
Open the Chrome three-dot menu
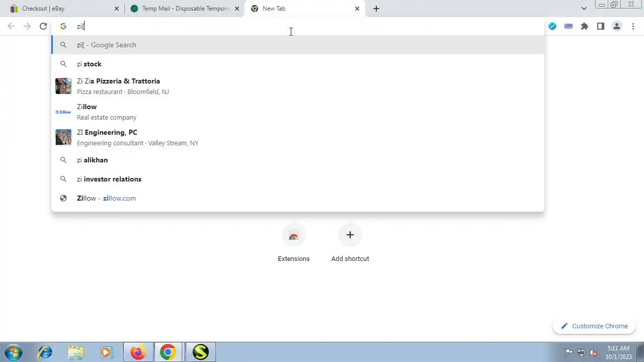pyautogui.click(x=633, y=26)
